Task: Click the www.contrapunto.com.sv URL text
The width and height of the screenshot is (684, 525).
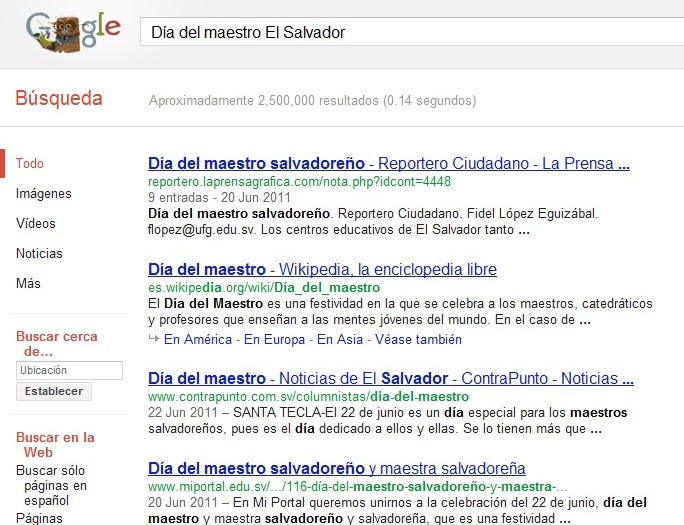Action: pos(308,397)
